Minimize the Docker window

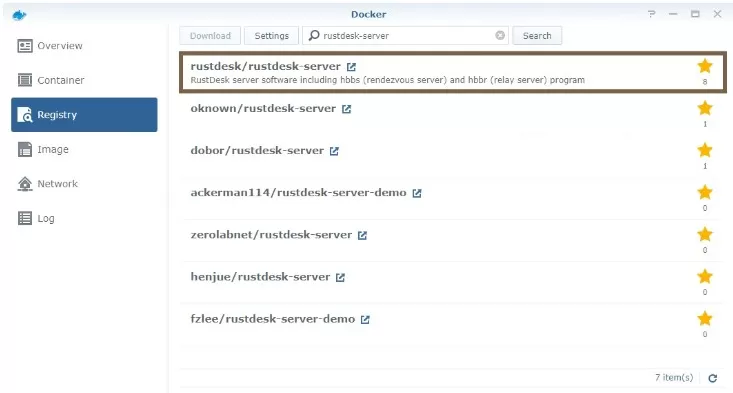click(673, 14)
